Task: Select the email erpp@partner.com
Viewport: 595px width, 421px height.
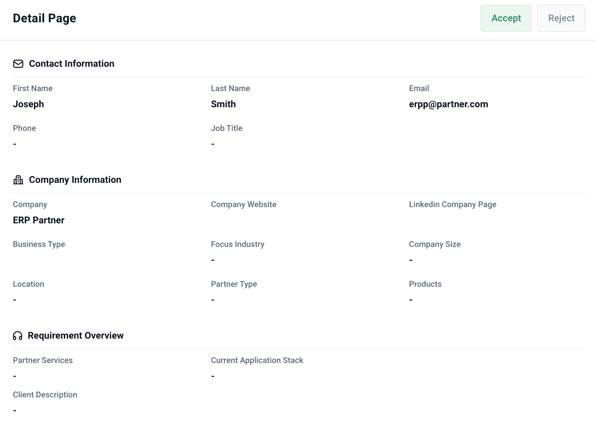Action: coord(449,104)
